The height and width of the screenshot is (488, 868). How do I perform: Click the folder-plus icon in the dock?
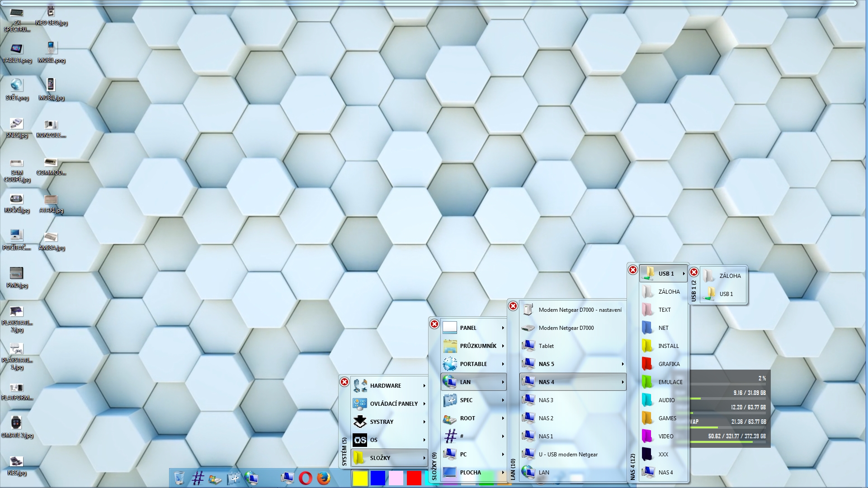pos(234,478)
